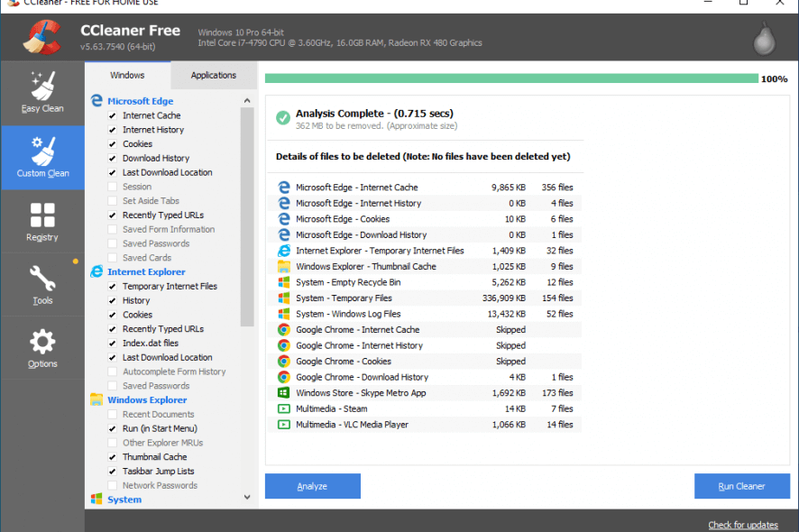
Task: Click Windows Store icon beside Skype Metro App
Action: (284, 392)
